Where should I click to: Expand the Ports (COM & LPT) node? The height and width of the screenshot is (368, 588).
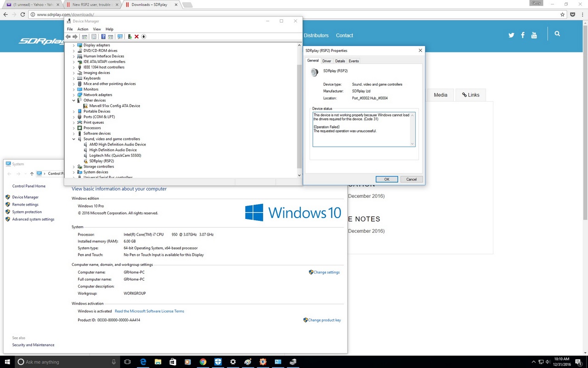point(73,117)
